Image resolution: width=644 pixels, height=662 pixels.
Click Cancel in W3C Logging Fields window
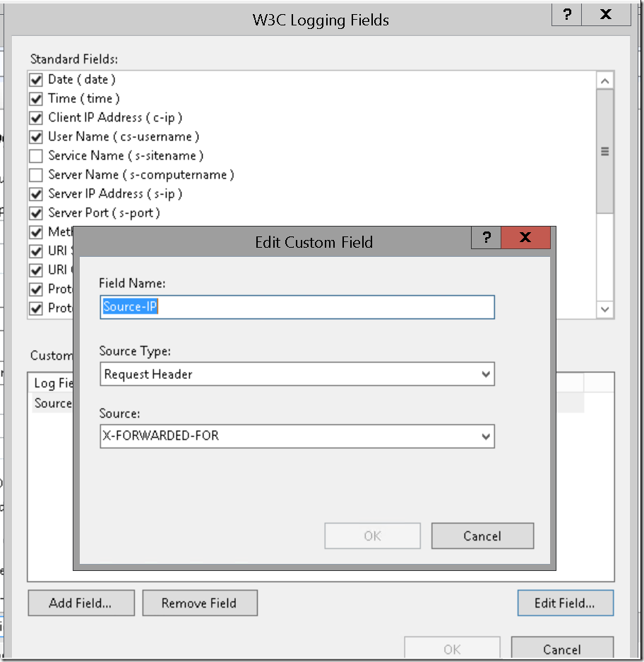click(x=562, y=649)
